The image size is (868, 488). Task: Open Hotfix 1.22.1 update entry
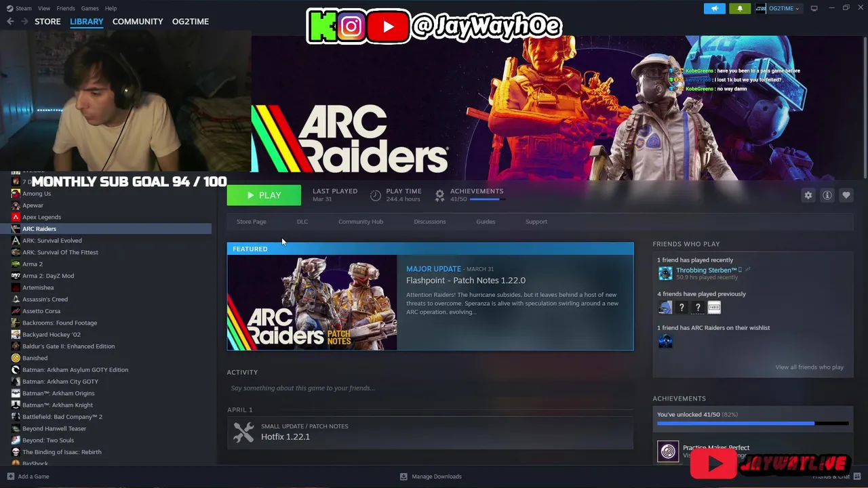coord(430,432)
